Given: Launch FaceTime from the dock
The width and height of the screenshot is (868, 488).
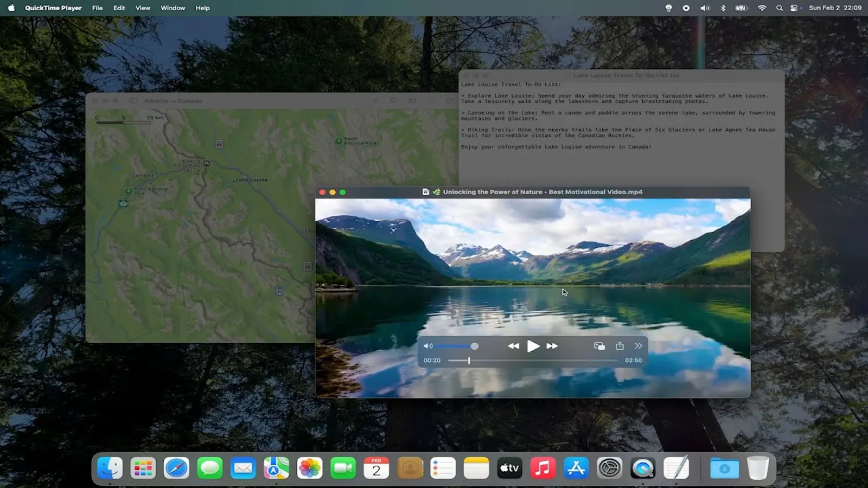Looking at the screenshot, I should click(x=343, y=468).
